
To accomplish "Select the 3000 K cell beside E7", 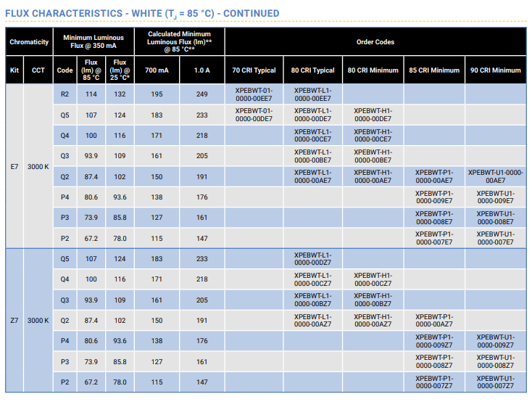I will pos(38,166).
